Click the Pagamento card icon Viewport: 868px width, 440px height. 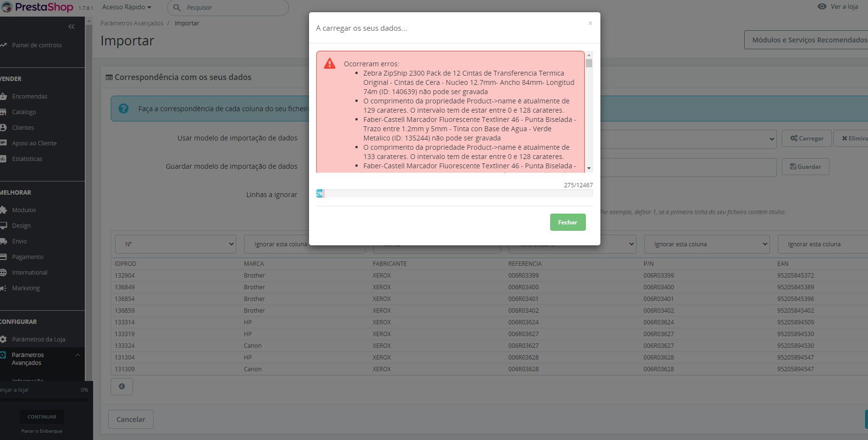point(3,257)
